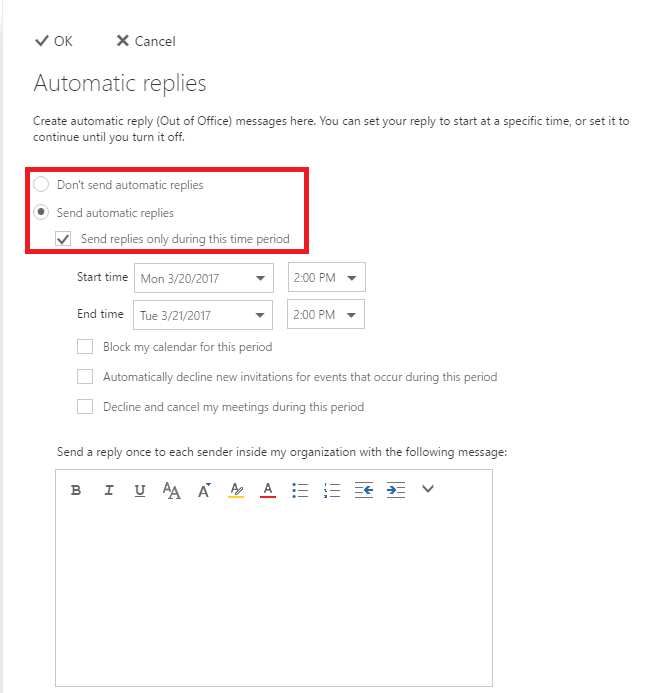Open the Font size icon
Screen dimensions: 645x693
coord(204,490)
